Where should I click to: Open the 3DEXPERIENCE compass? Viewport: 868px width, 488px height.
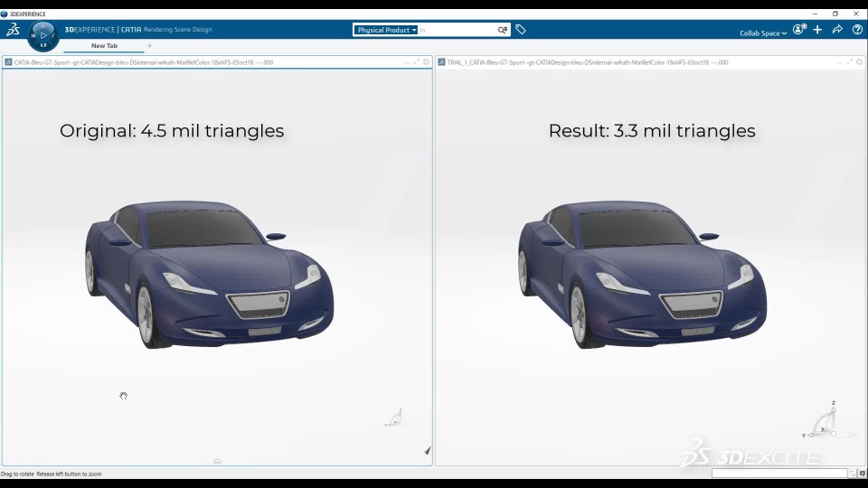point(43,36)
